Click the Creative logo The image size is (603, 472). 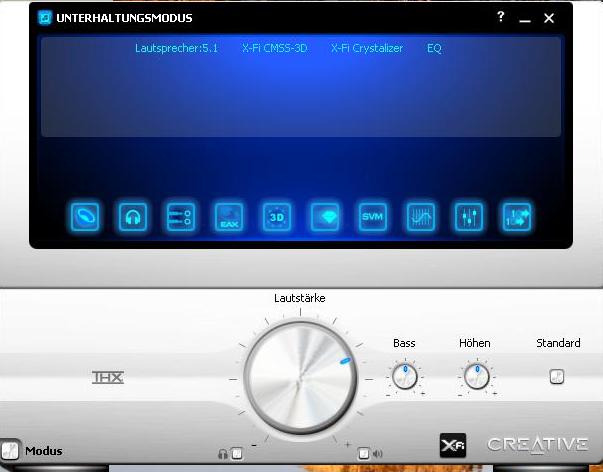click(x=538, y=445)
